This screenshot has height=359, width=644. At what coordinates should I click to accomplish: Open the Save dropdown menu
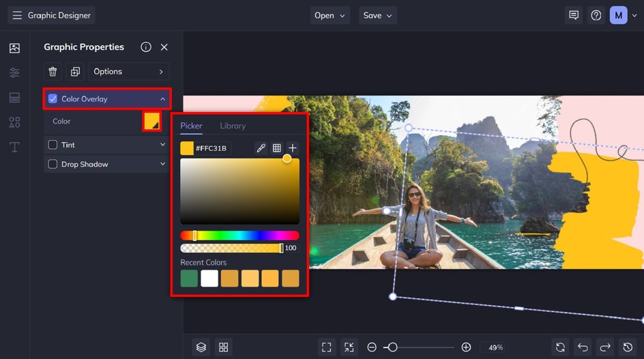pyautogui.click(x=378, y=15)
